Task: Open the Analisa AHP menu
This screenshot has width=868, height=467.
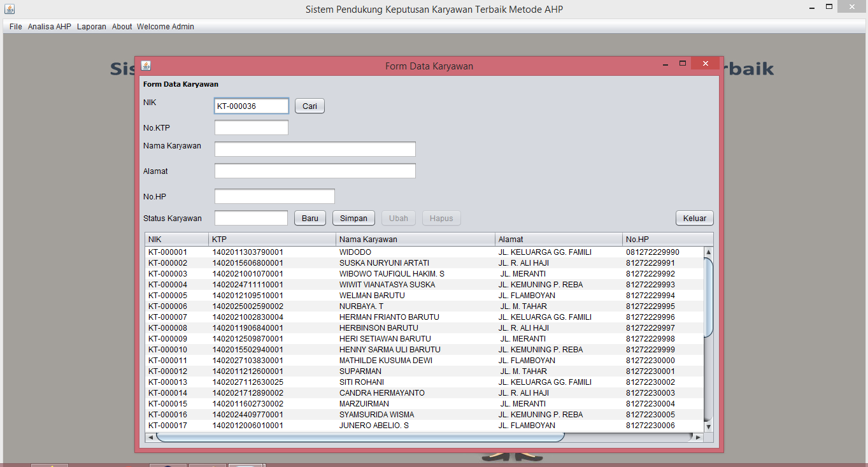Action: coord(49,26)
